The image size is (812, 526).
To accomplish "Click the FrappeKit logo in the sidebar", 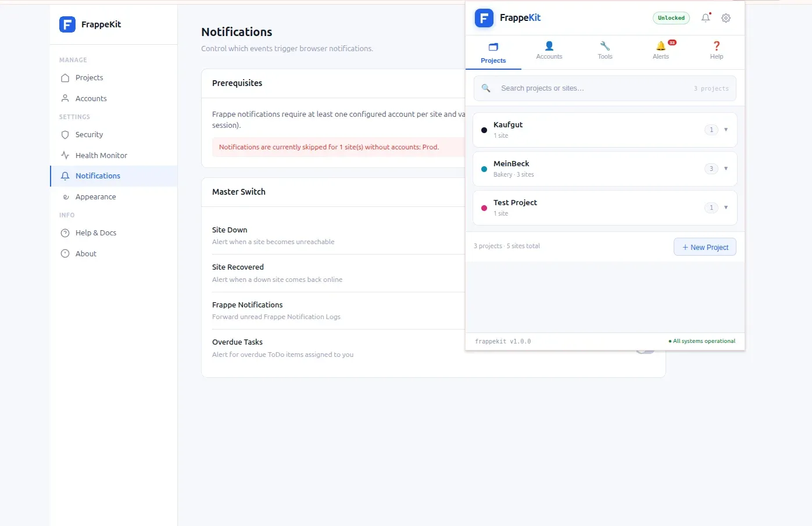I will tap(67, 24).
